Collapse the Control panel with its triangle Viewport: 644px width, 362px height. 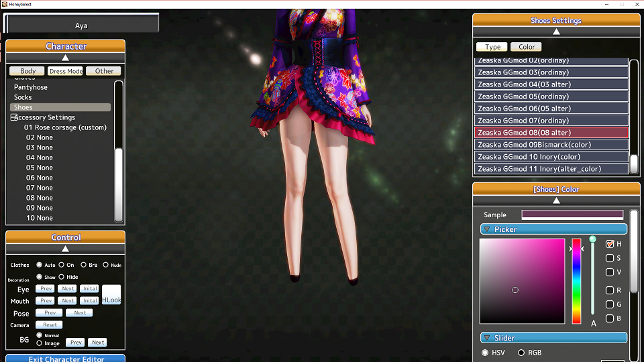pyautogui.click(x=65, y=249)
